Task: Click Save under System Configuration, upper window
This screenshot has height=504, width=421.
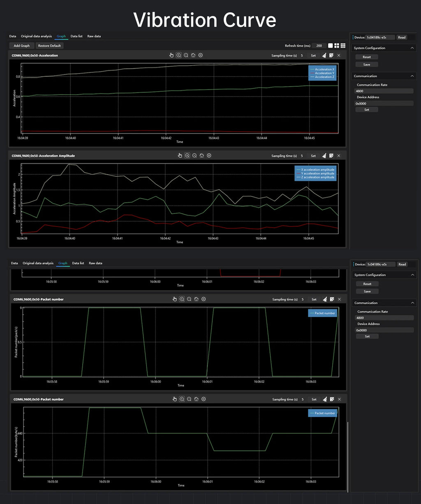Action: tap(367, 65)
